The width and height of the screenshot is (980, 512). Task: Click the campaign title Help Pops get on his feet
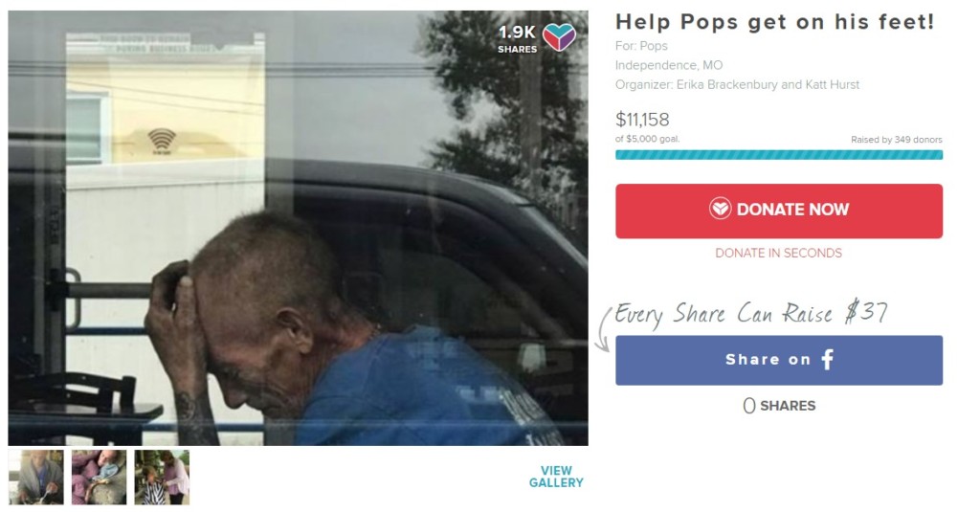[775, 22]
